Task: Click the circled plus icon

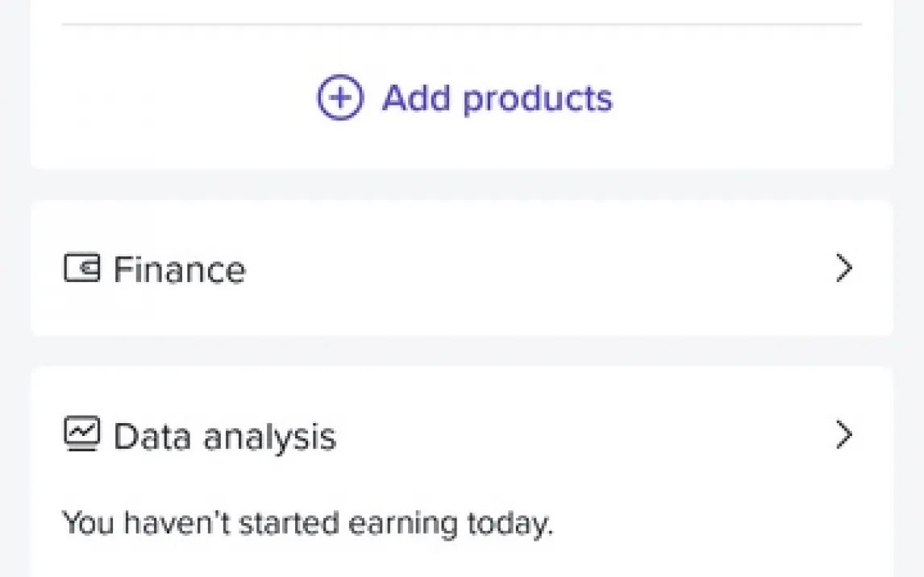Action: [340, 98]
